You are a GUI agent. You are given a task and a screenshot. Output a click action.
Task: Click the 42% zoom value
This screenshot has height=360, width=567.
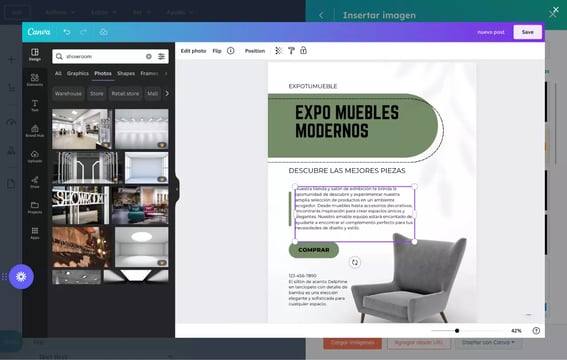click(x=516, y=330)
